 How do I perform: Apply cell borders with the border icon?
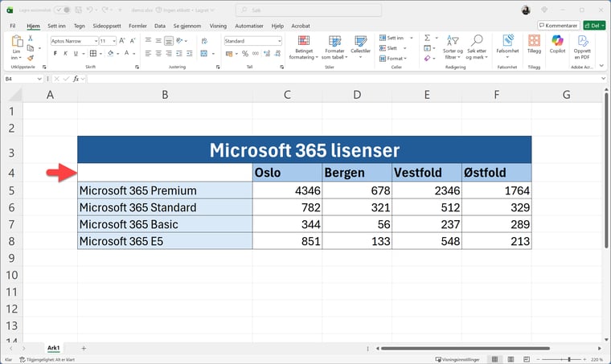click(93, 53)
